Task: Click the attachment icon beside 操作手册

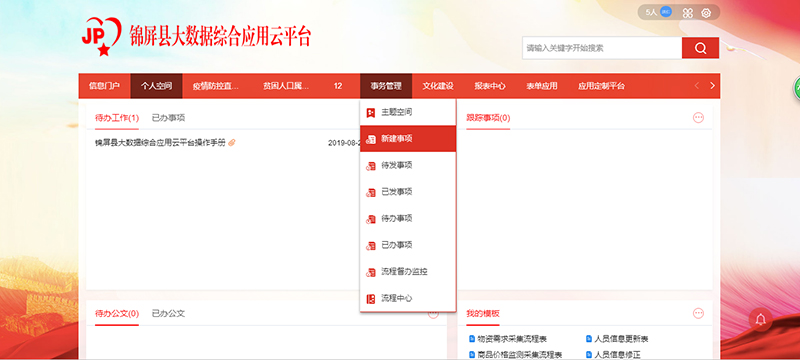Action: coord(232,143)
